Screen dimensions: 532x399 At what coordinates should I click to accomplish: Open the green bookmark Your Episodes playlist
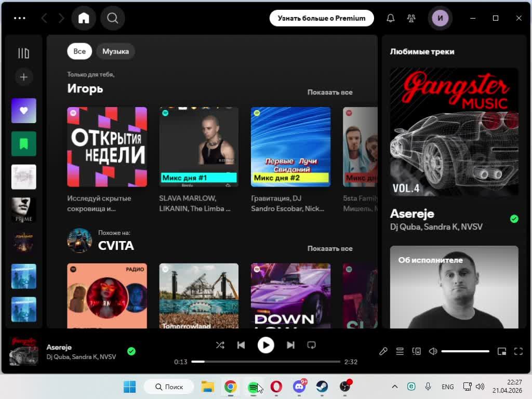click(x=23, y=144)
